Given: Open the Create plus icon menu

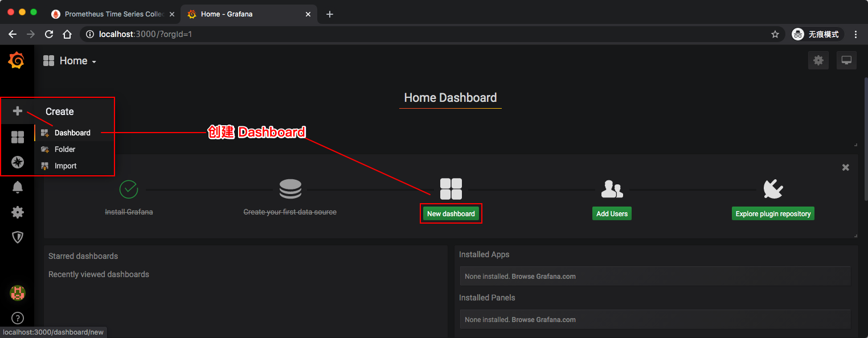Looking at the screenshot, I should click(18, 111).
